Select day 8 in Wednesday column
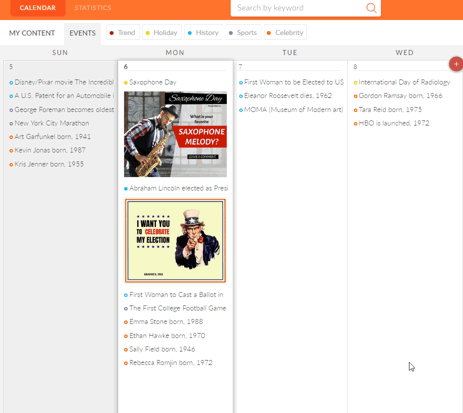 [x=355, y=67]
